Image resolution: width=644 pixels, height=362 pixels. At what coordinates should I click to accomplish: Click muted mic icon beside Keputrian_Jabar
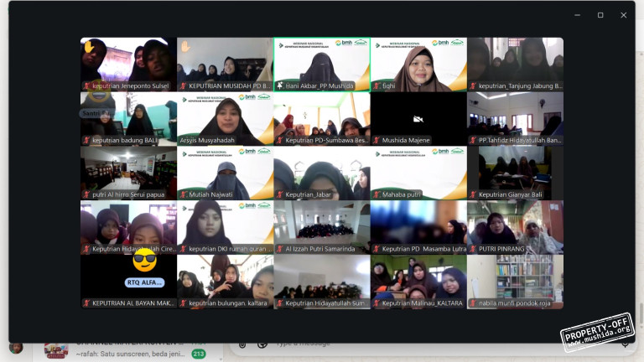coord(280,194)
